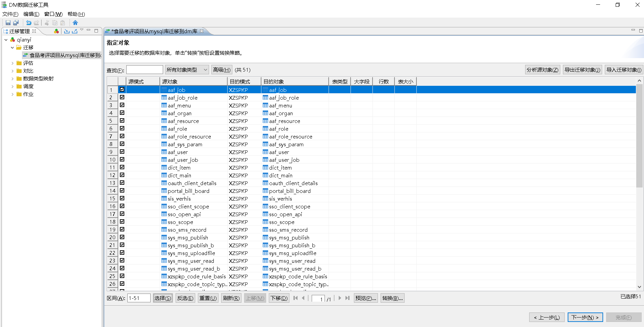Screen dimensions: 644x327
Task: Go to the Home page icon
Action: [x=75, y=23]
